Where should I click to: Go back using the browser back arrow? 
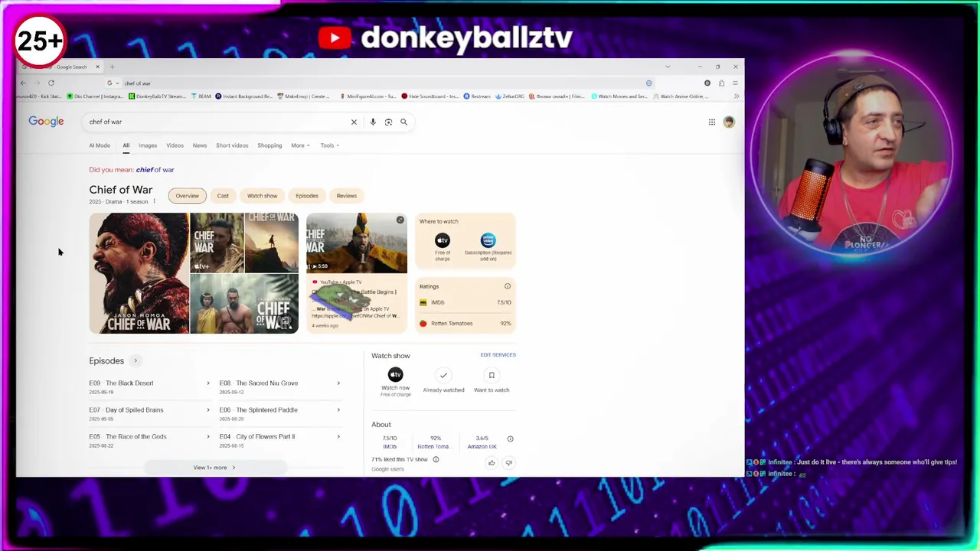click(x=23, y=83)
